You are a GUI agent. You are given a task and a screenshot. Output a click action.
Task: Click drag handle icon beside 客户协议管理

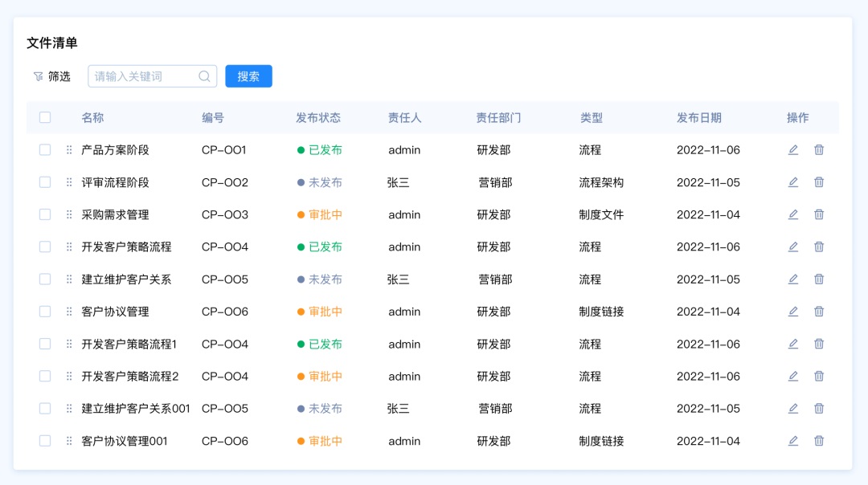tap(69, 312)
